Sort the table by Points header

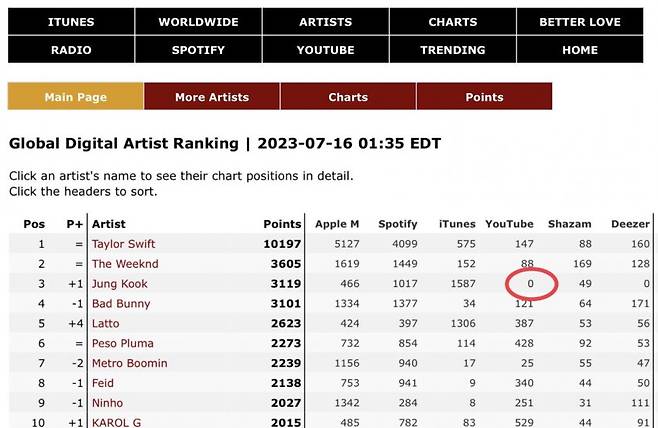pyautogui.click(x=281, y=224)
